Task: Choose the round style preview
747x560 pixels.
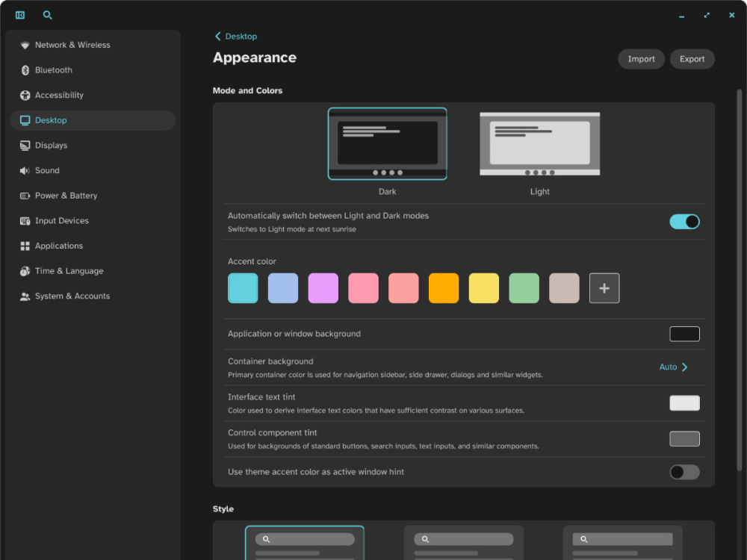Action: tap(305, 543)
